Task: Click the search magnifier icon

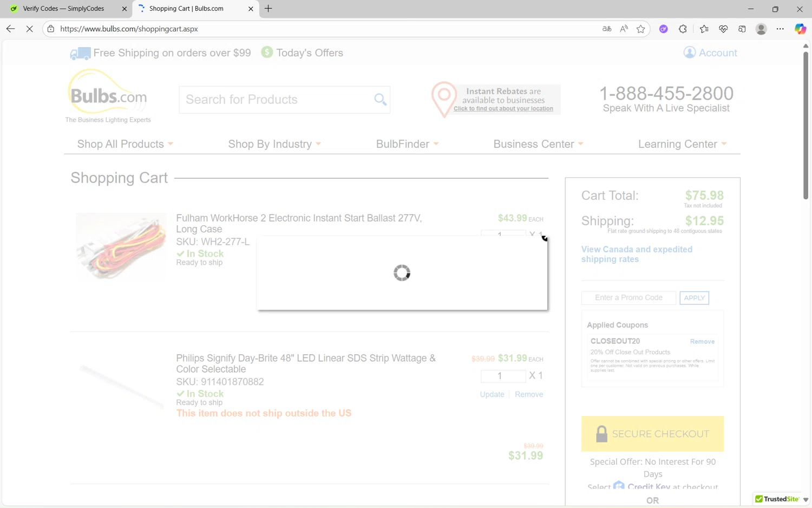Action: (x=381, y=100)
